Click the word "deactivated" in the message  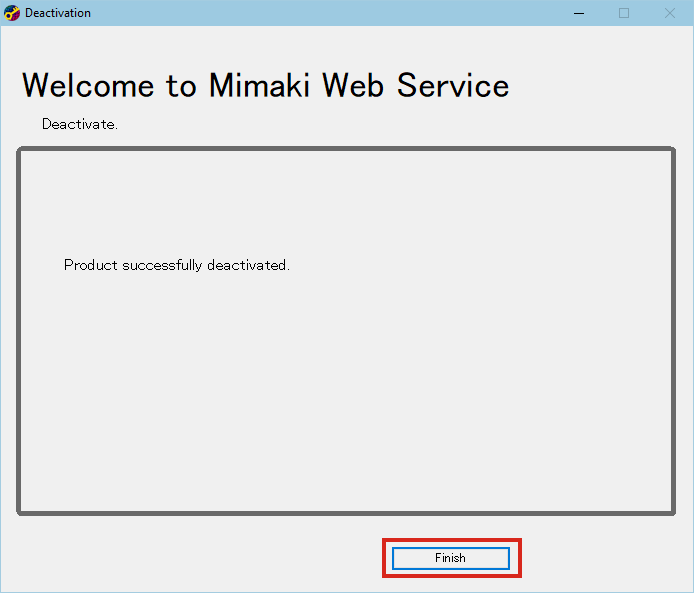(246, 265)
